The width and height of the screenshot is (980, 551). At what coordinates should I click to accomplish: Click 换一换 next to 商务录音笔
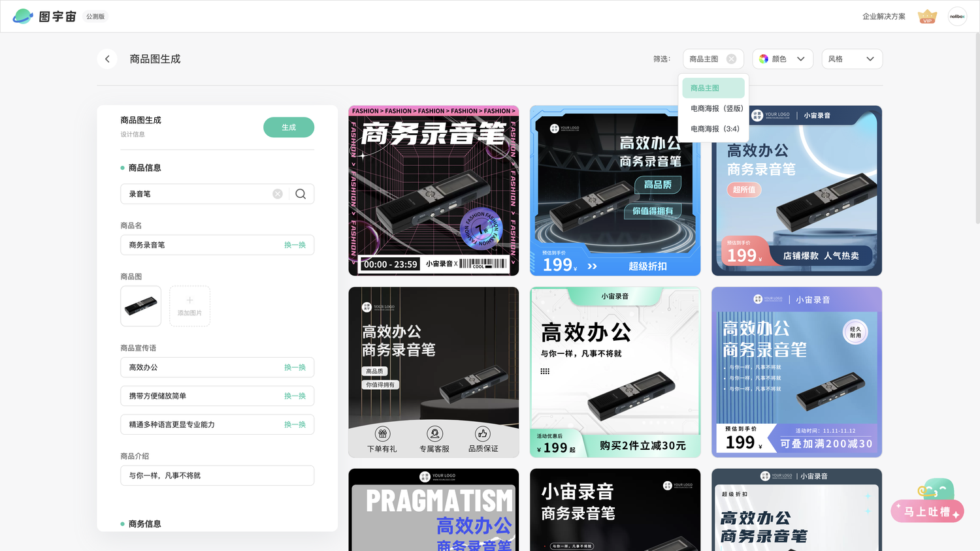295,245
